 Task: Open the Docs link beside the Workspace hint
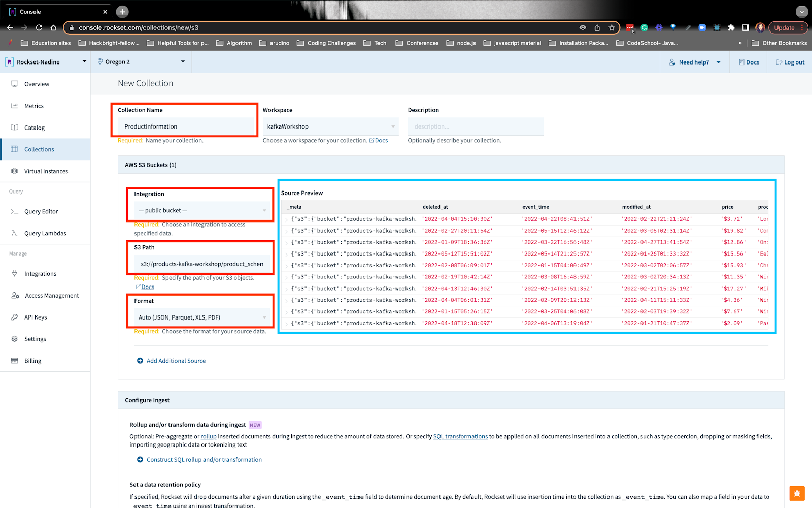[x=381, y=141]
